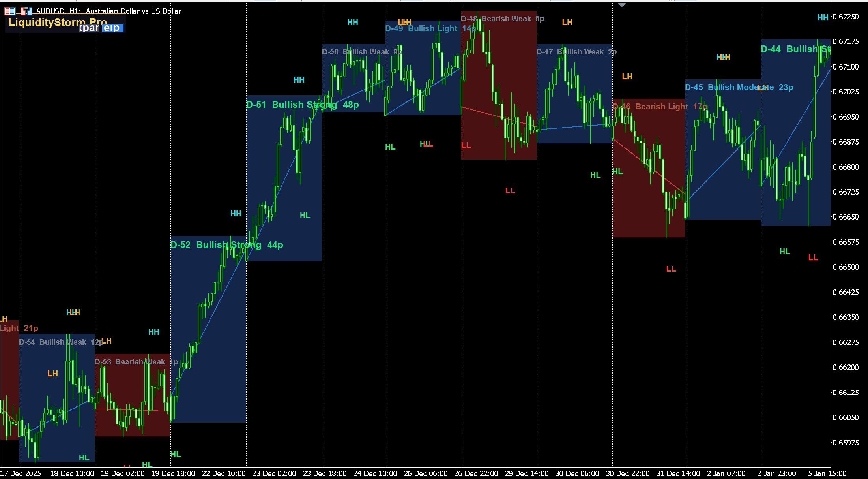Click the blue Help button on the LiquidityStorm panel
The height and width of the screenshot is (479, 868).
[x=113, y=28]
